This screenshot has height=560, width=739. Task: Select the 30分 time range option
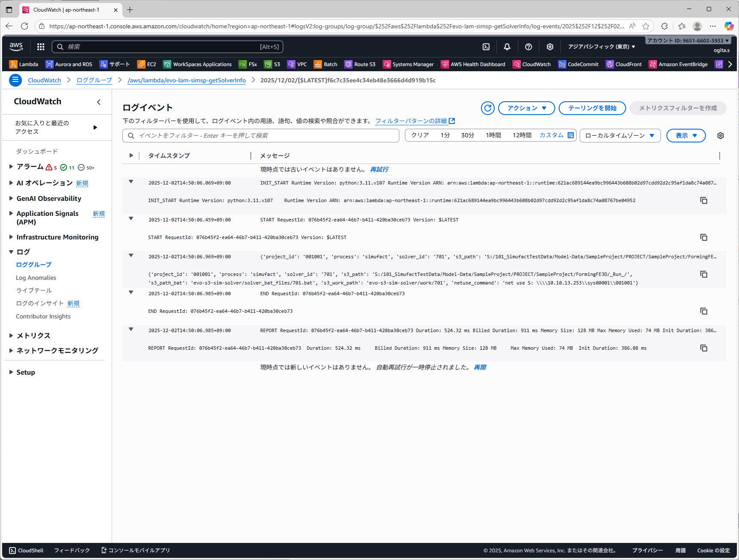[x=467, y=136]
